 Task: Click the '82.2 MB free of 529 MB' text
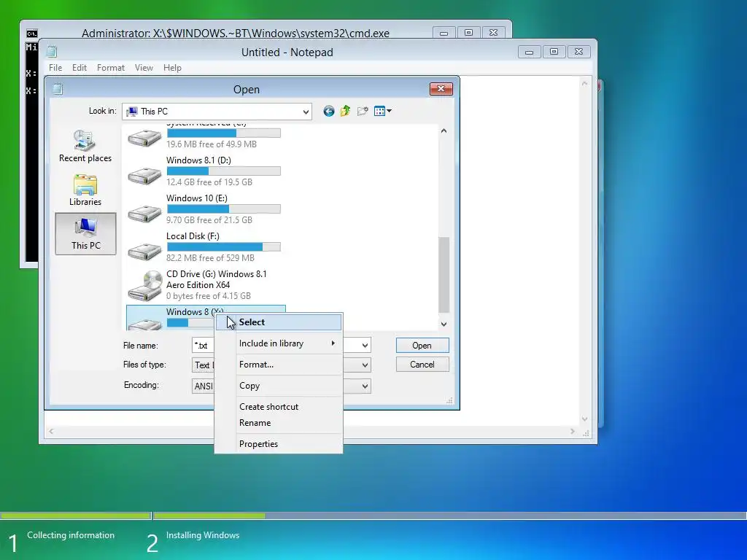(210, 257)
